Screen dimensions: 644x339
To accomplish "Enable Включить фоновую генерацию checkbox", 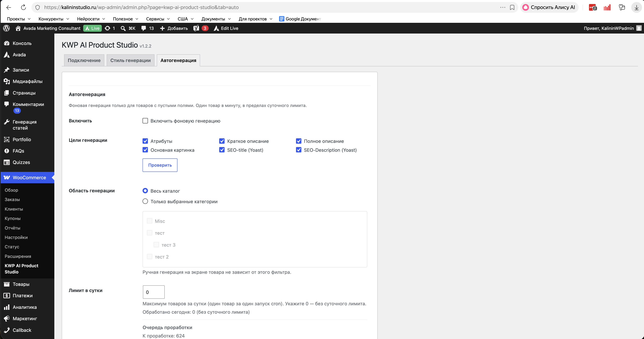I will point(145,121).
